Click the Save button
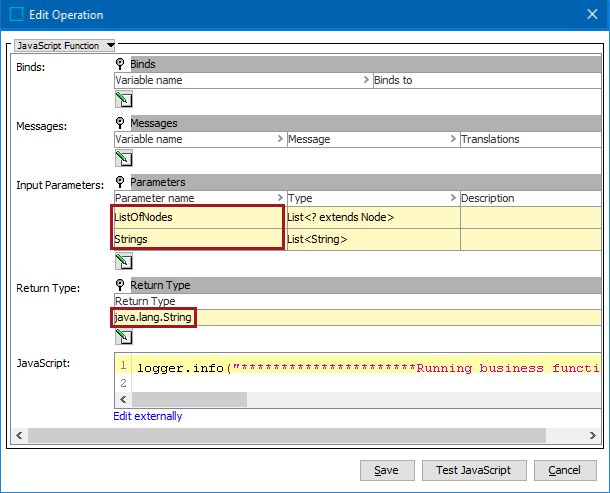This screenshot has height=493, width=610. click(x=386, y=470)
